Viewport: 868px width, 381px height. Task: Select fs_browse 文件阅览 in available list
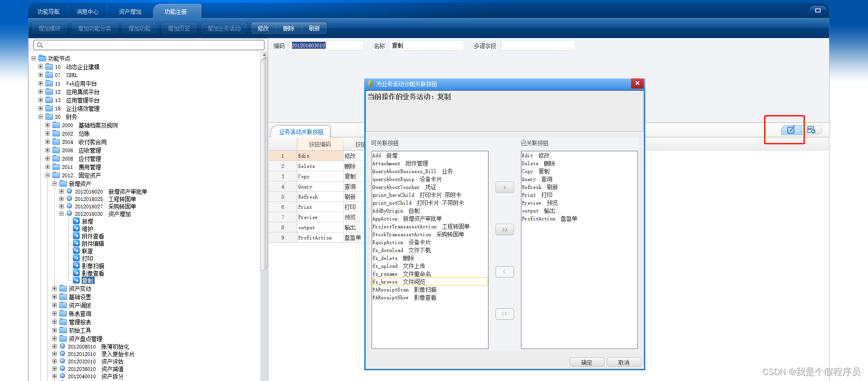pyautogui.click(x=430, y=282)
